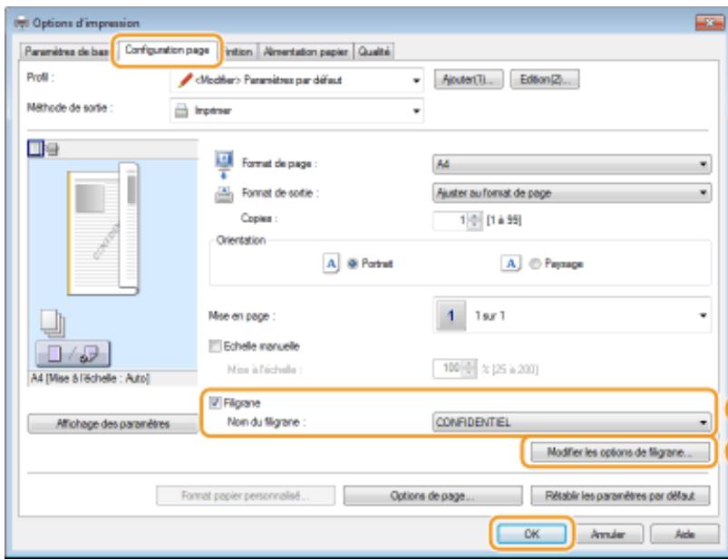Viewport: 728px width, 560px height.
Task: Click Affichage des paramètres button
Action: pyautogui.click(x=112, y=423)
